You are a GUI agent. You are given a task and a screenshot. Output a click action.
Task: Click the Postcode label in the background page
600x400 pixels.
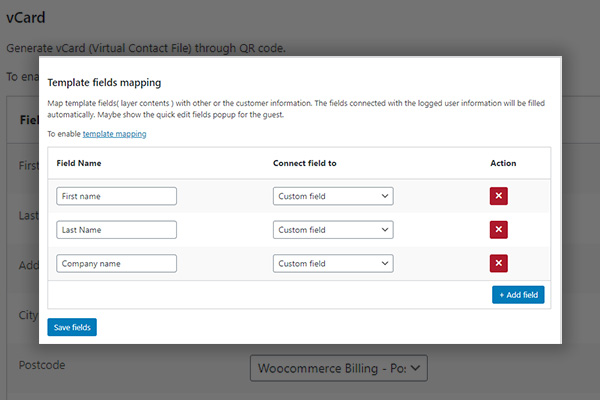pyautogui.click(x=42, y=365)
